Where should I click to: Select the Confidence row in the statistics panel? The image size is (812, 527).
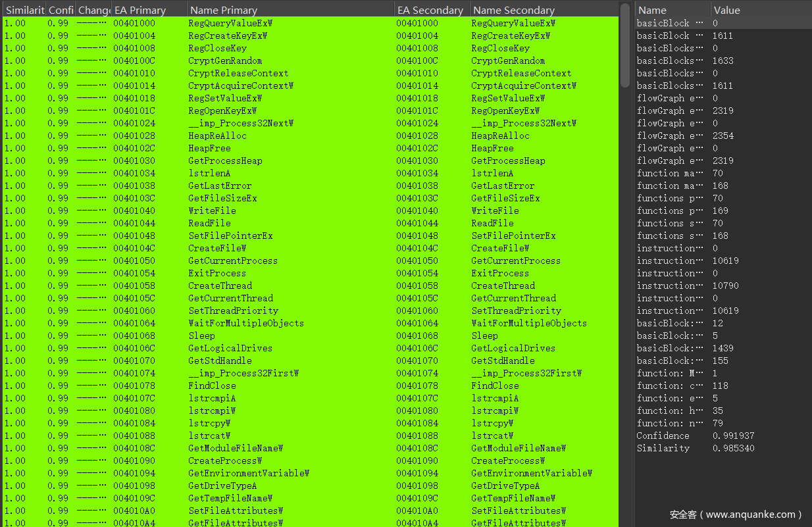coord(723,436)
